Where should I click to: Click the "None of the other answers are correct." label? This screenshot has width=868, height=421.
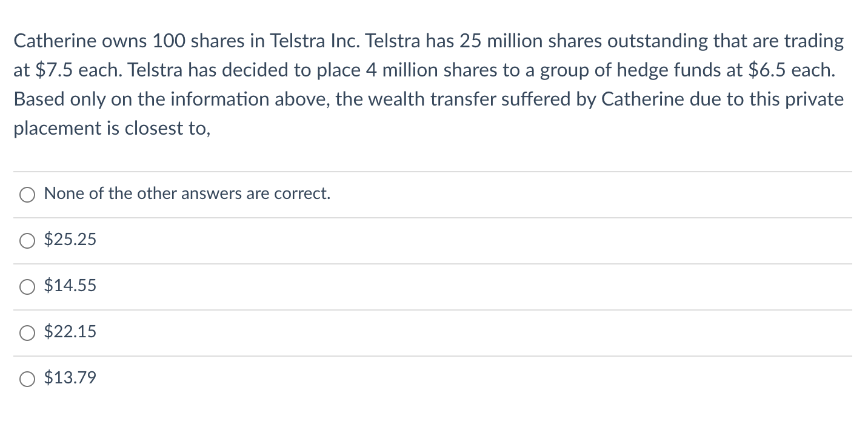[x=187, y=194]
